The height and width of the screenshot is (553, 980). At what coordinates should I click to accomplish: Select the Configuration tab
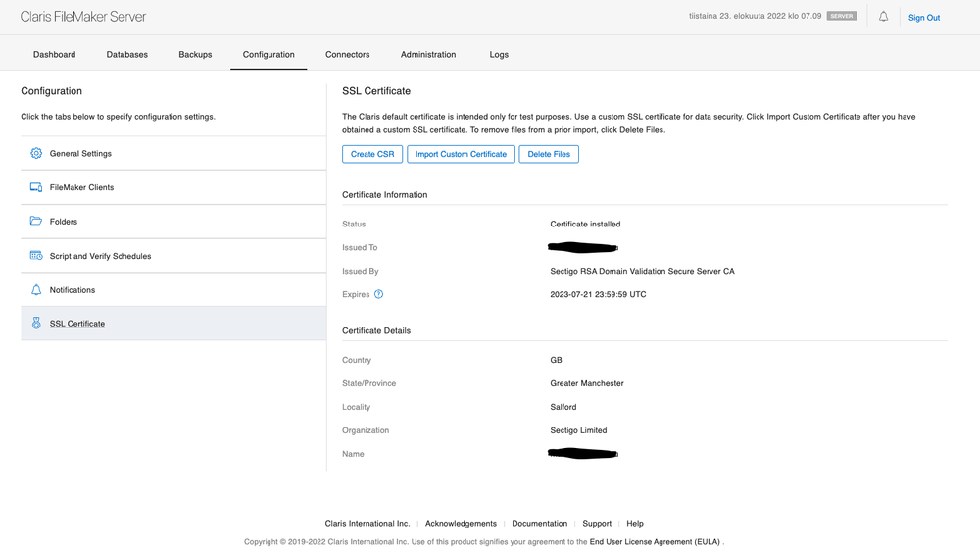(x=269, y=55)
